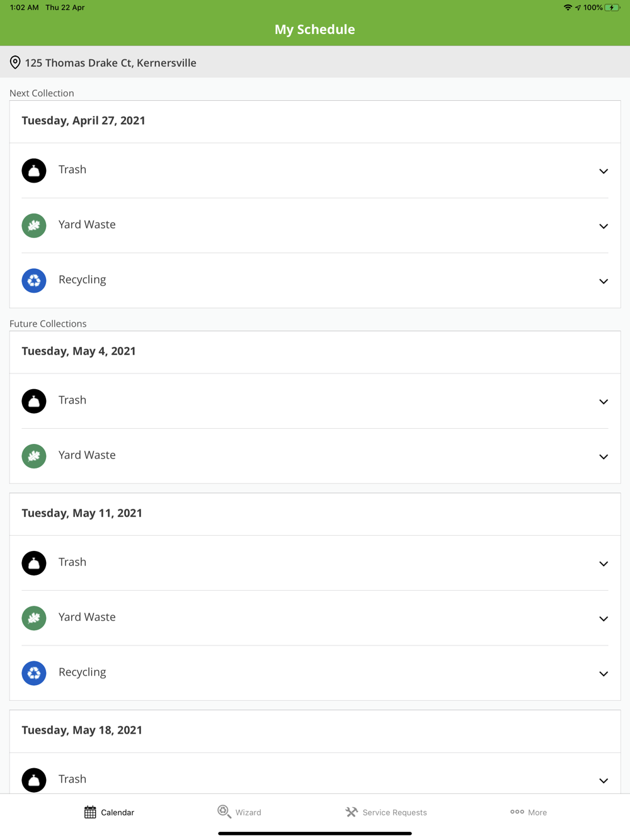Tap the 125 Thomas Drake Ct address
Viewport: 630px width, 840px height.
[110, 62]
